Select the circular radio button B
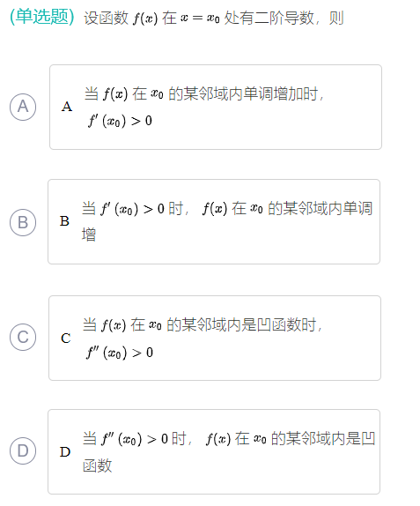This screenshot has width=420, height=506. click(x=23, y=222)
